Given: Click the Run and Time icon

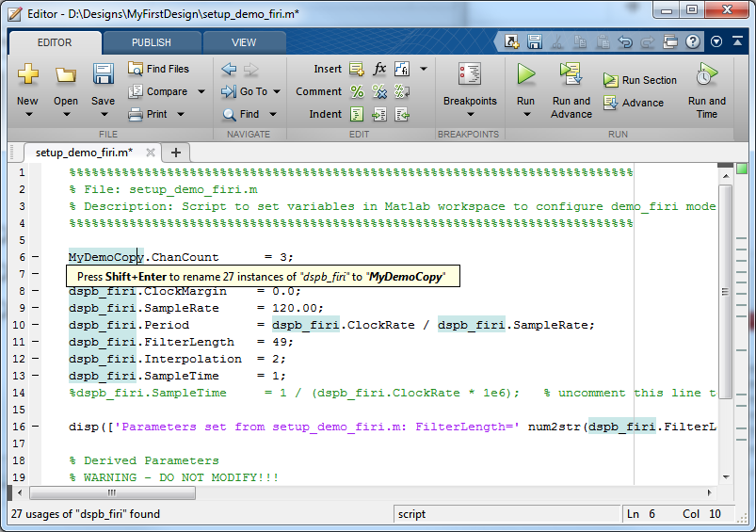Looking at the screenshot, I should (706, 73).
